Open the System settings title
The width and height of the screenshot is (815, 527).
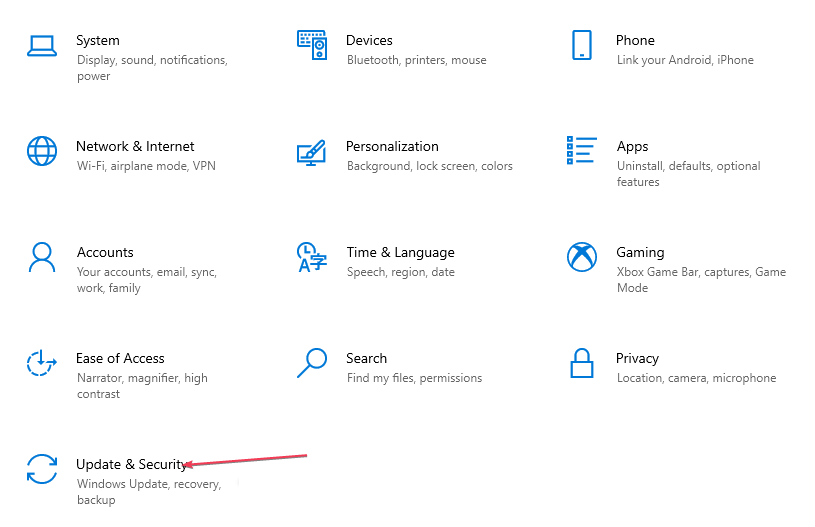(98, 41)
